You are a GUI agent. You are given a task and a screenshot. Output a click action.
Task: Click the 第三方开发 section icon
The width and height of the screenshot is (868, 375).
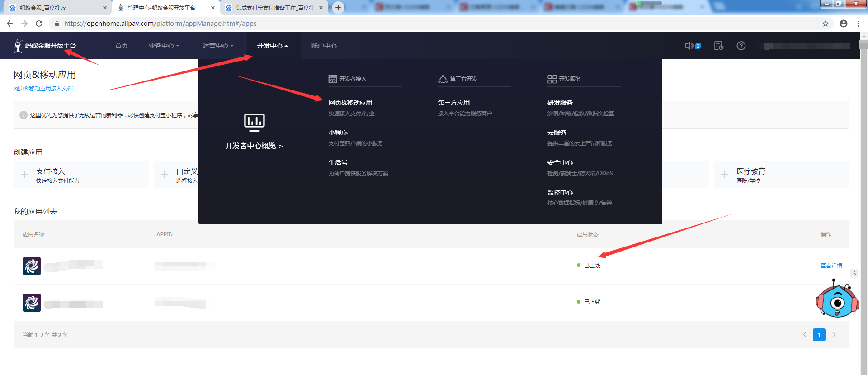coord(443,79)
